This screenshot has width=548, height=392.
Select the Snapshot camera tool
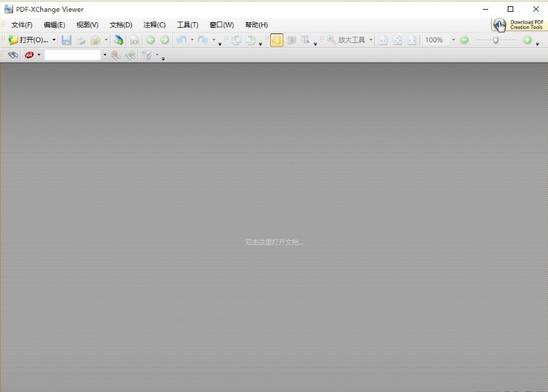pos(291,40)
